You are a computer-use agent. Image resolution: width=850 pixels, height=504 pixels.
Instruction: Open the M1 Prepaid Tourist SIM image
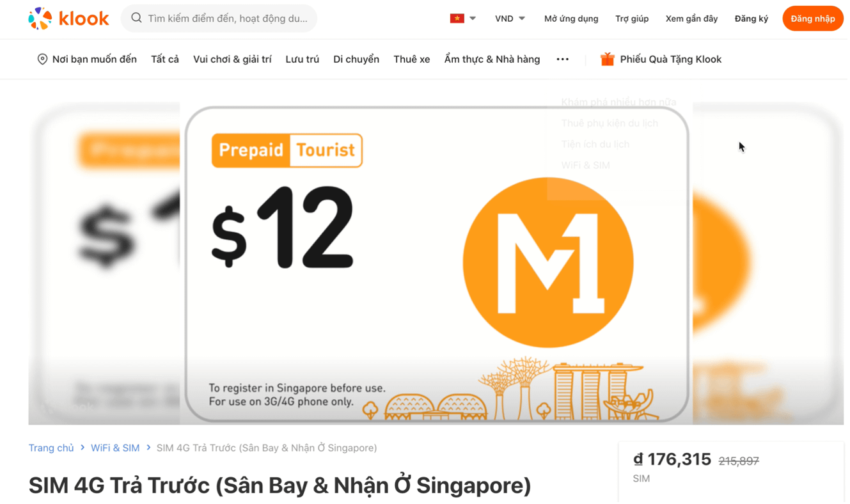(x=436, y=264)
